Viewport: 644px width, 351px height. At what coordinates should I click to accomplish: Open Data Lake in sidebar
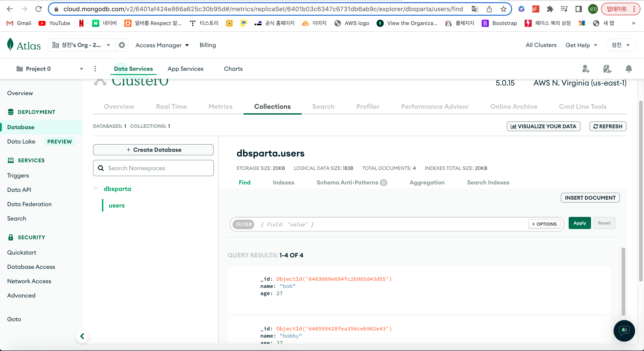point(21,141)
